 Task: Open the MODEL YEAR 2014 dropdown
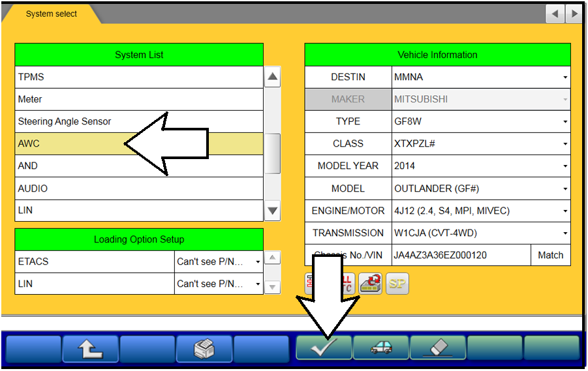[480, 166]
